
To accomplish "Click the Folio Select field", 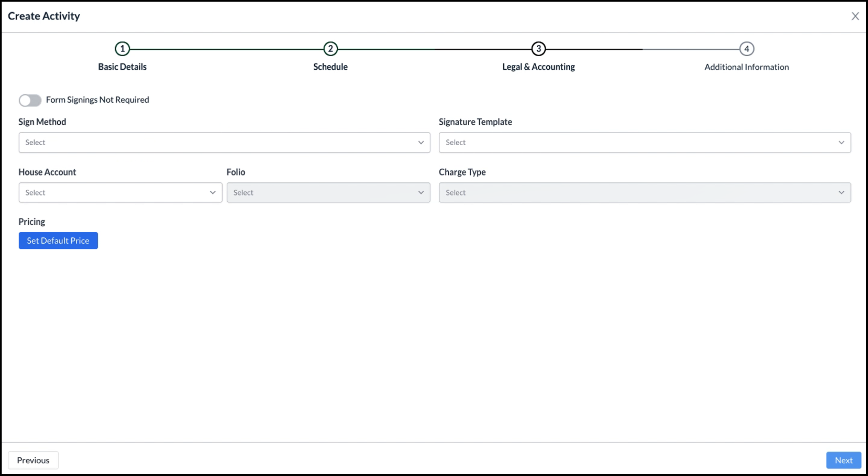I will (x=329, y=192).
